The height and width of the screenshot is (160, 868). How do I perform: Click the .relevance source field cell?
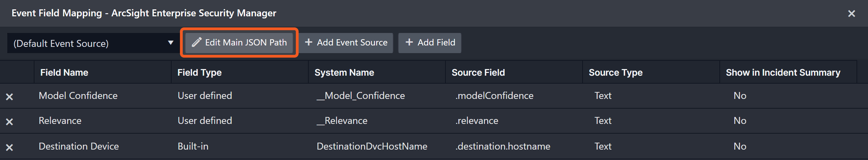point(477,121)
